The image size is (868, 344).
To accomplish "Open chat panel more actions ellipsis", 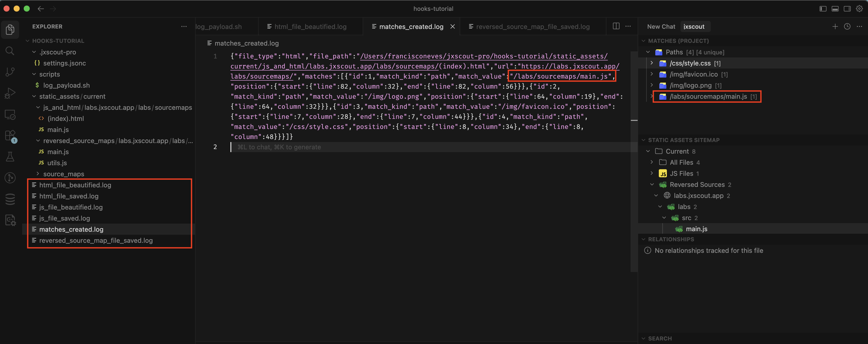I will [x=859, y=26].
